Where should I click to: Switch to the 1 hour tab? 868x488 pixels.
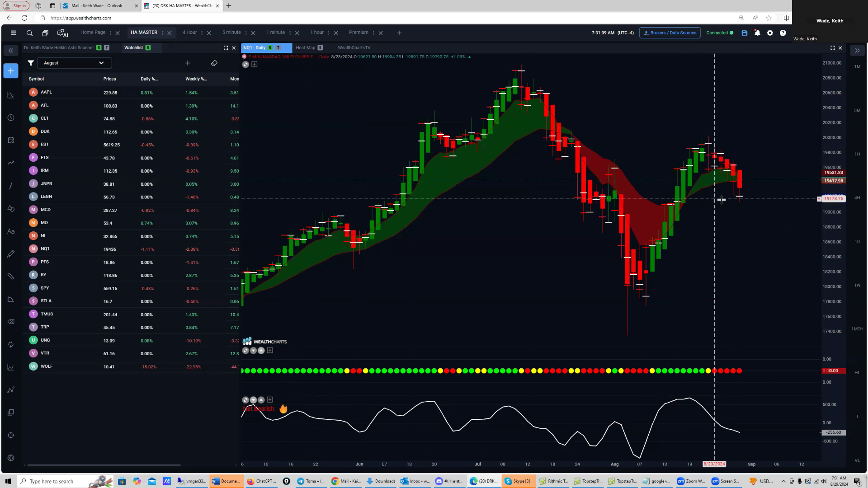click(317, 33)
